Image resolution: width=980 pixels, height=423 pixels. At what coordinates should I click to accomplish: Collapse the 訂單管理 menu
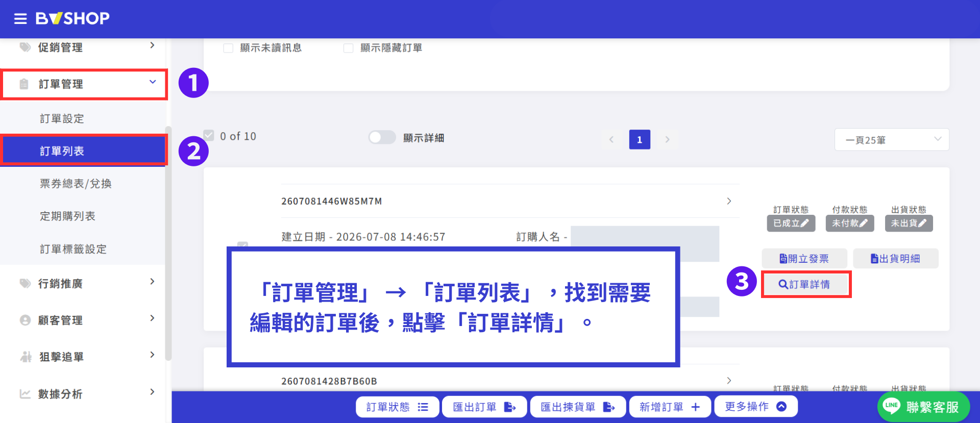point(152,82)
